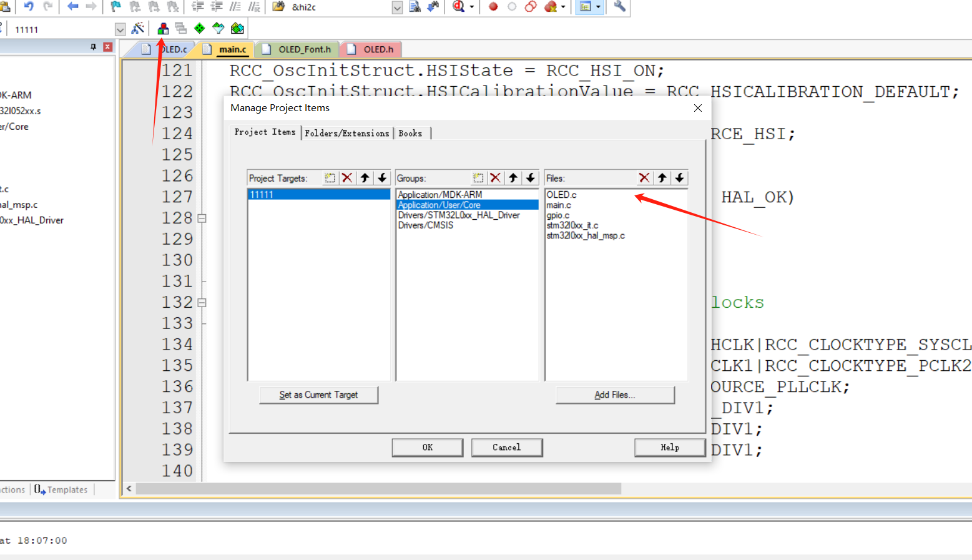
Task: Delete selected file with the Files X icon
Action: click(644, 178)
